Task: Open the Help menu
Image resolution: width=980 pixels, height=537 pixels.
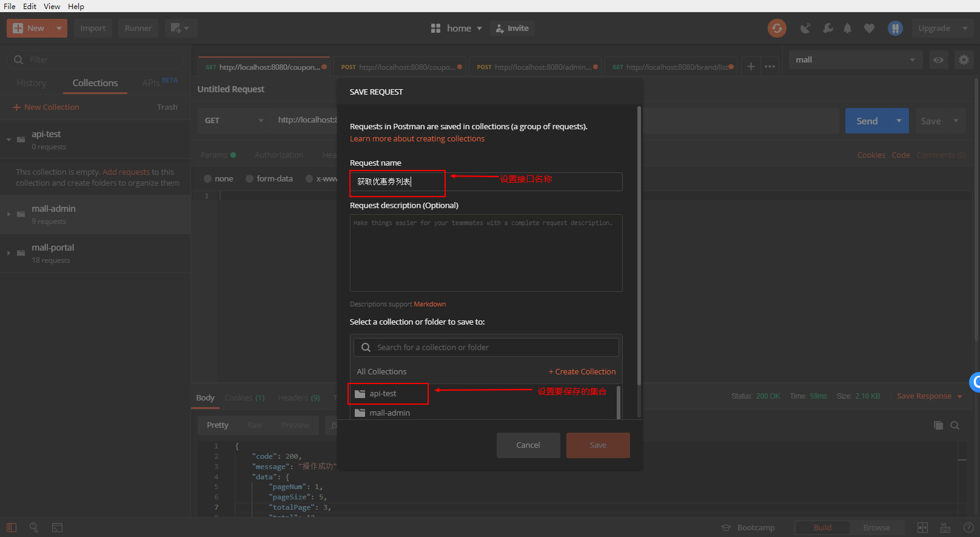Action: 76,6
